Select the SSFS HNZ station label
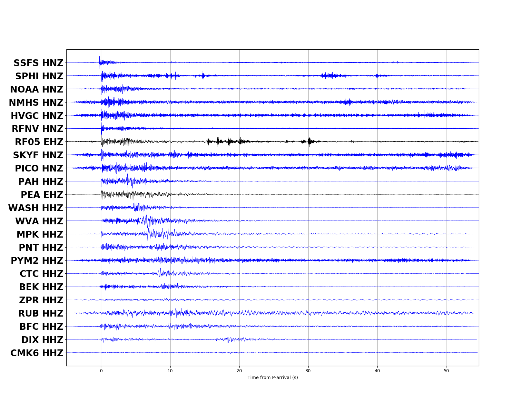 38,63
